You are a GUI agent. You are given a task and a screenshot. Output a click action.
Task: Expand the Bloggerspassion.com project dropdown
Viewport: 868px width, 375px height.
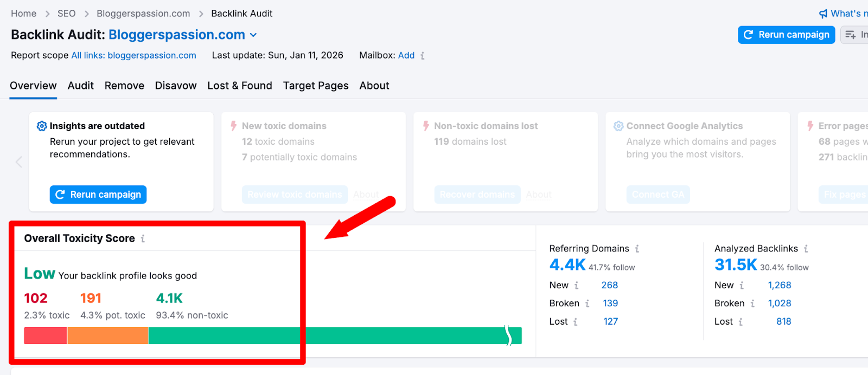coord(253,35)
